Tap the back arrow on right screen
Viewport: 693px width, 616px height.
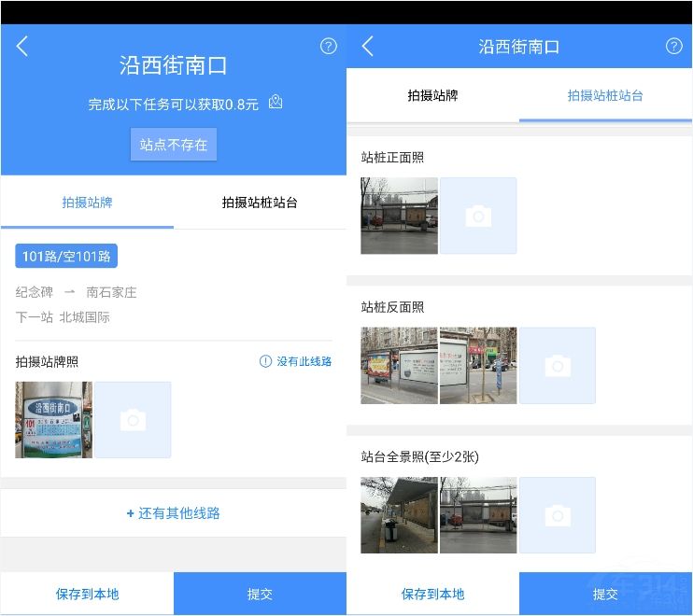coord(368,47)
